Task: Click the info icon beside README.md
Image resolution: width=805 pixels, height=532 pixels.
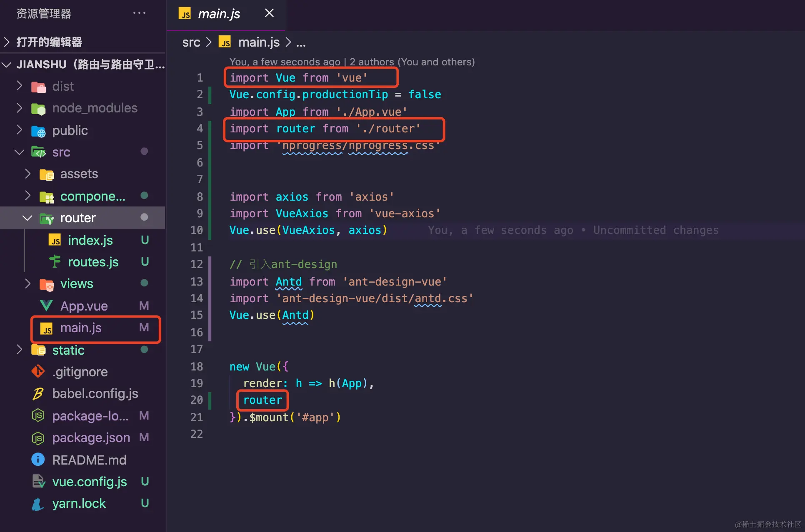Action: click(38, 460)
